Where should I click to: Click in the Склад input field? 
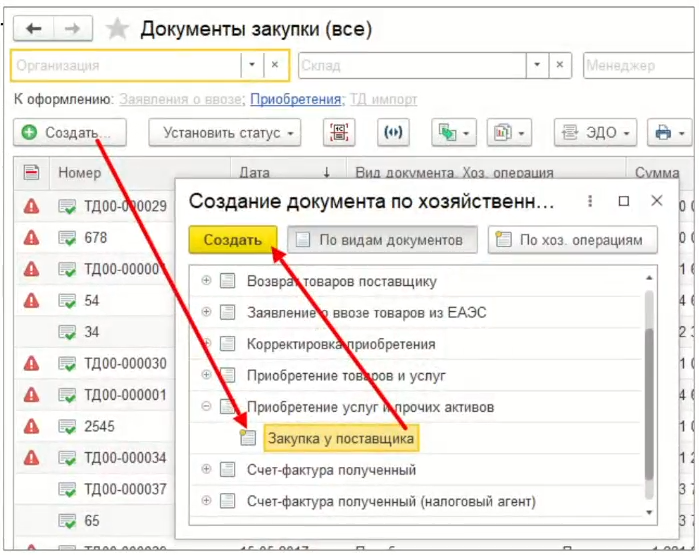(412, 65)
